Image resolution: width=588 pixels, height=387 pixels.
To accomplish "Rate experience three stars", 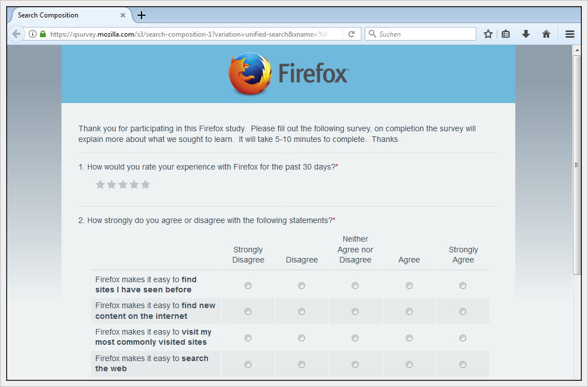I will coord(123,184).
